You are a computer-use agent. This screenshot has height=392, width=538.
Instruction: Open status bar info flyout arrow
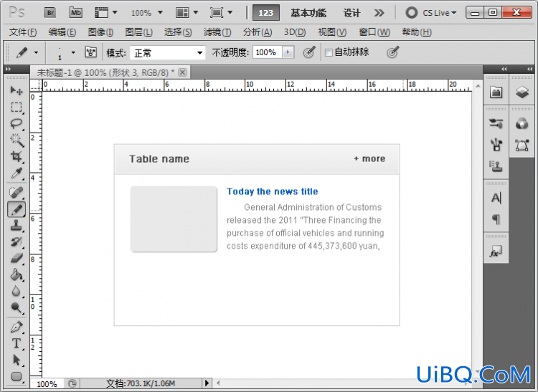point(207,383)
